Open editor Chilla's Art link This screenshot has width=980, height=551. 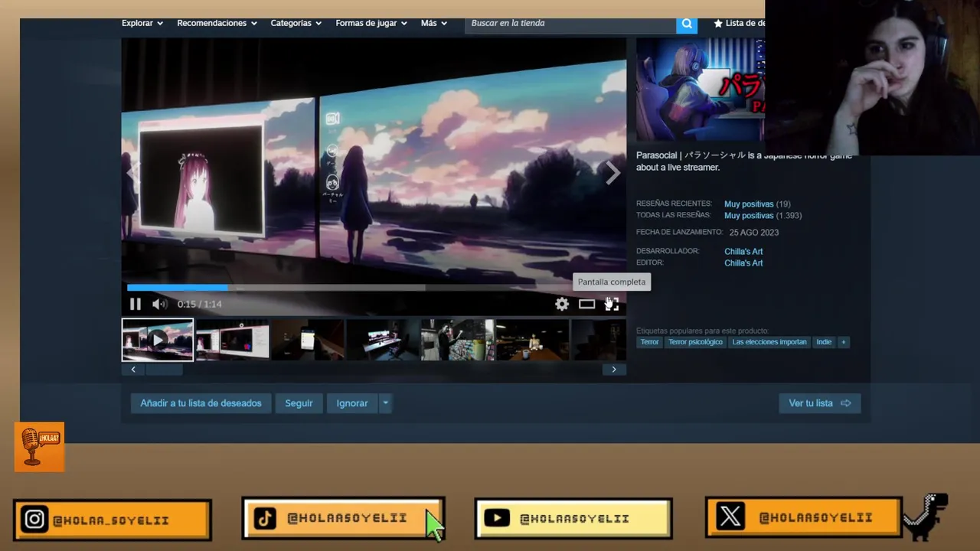coord(743,263)
